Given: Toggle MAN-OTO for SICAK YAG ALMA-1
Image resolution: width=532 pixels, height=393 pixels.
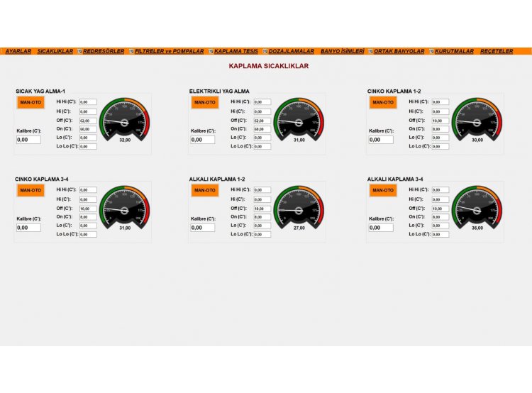Looking at the screenshot, I should point(31,102).
